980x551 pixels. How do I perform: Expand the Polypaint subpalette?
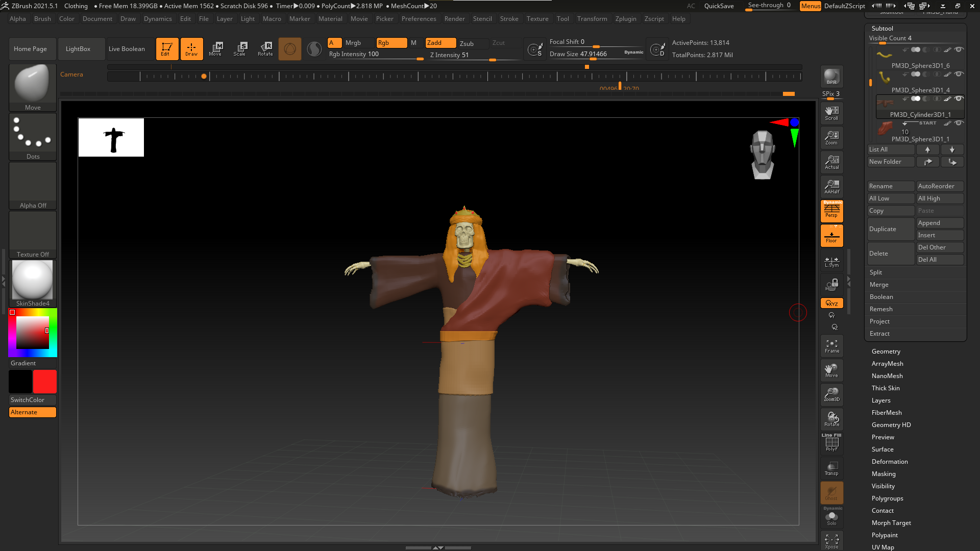tap(884, 535)
